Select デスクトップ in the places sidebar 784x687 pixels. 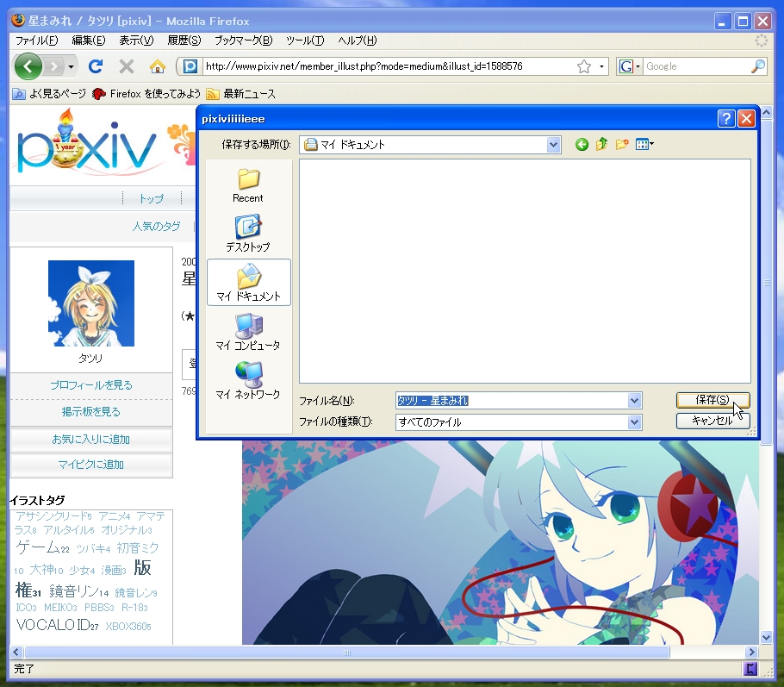[248, 234]
